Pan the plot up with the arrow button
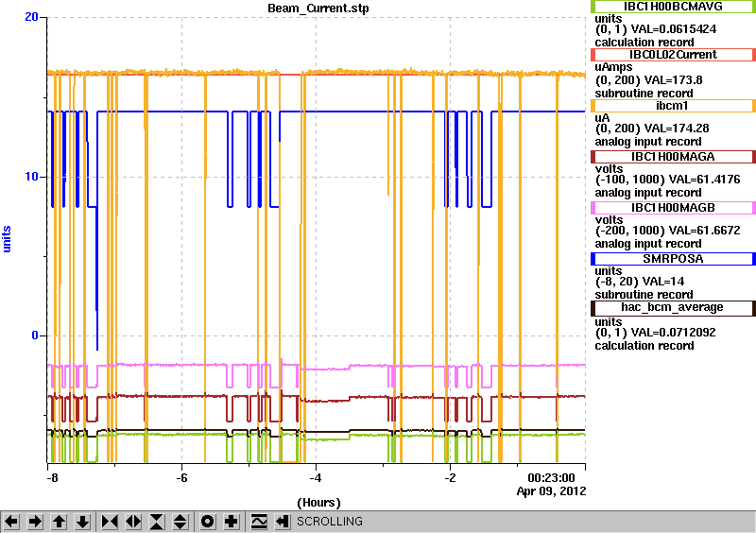 click(59, 522)
